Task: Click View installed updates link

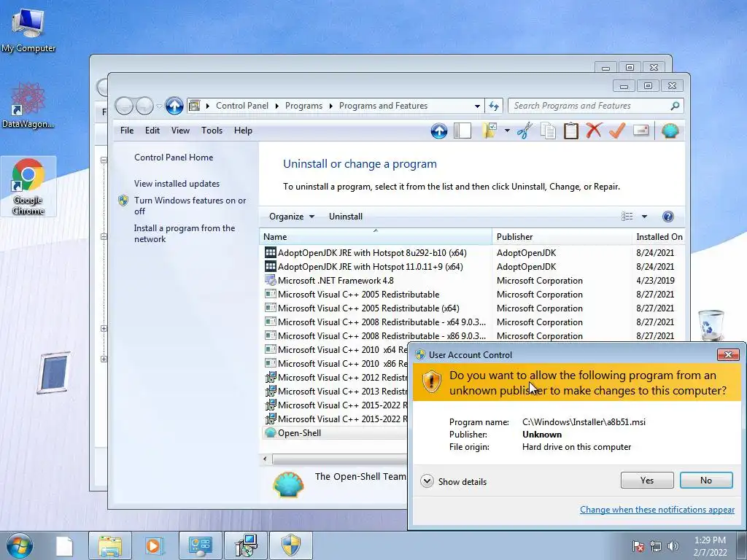Action: coord(177,183)
